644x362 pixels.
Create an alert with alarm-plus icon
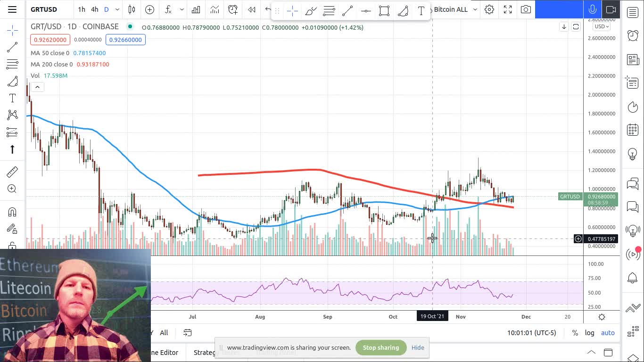[x=233, y=9]
